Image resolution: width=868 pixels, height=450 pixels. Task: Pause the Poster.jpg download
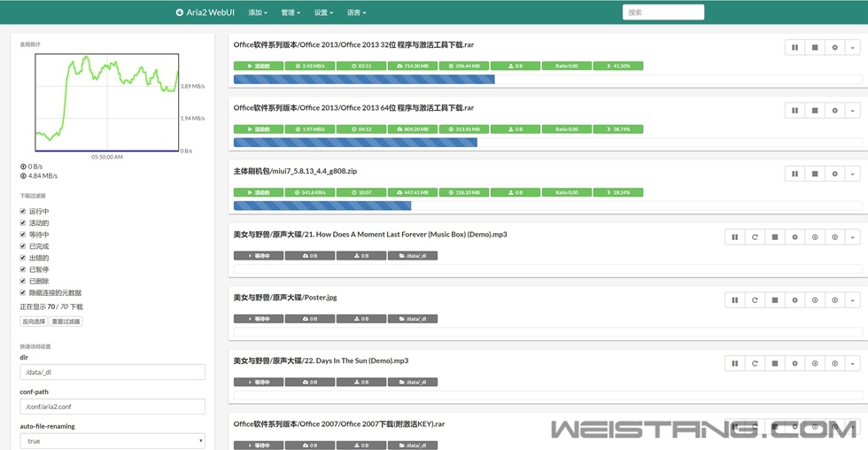point(735,300)
